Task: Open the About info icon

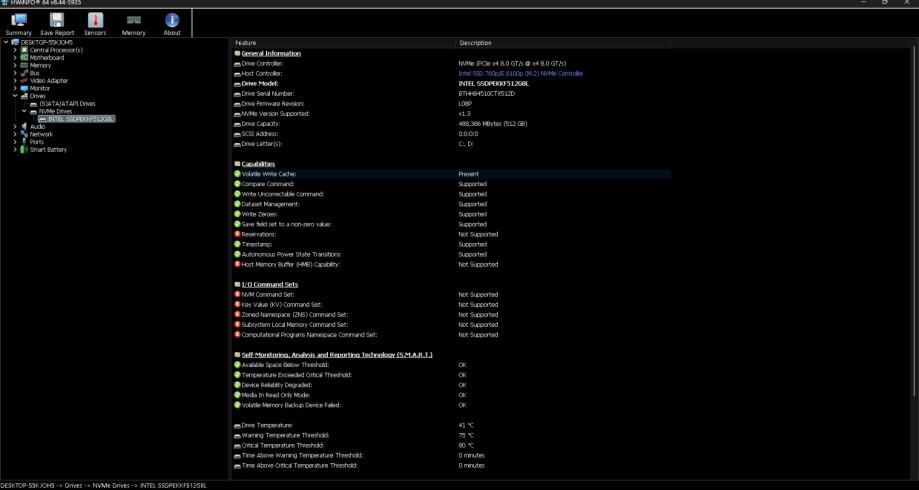Action: (171, 22)
